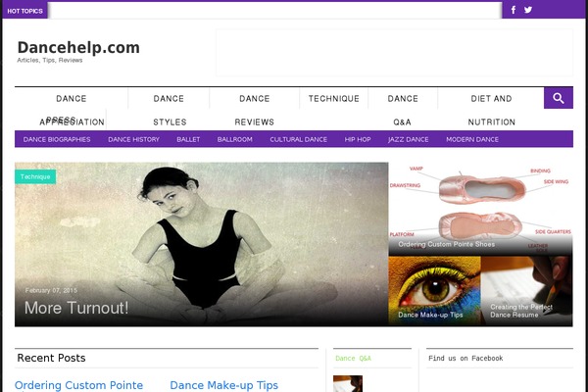588x392 pixels.
Task: Click the Dance Make-up Tips recent post link
Action: click(x=223, y=385)
